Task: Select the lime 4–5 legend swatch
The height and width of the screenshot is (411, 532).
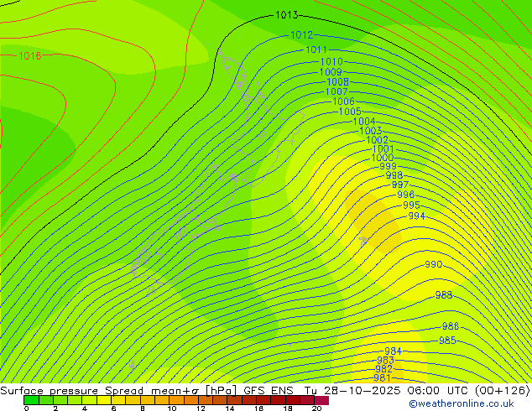Action: point(90,400)
